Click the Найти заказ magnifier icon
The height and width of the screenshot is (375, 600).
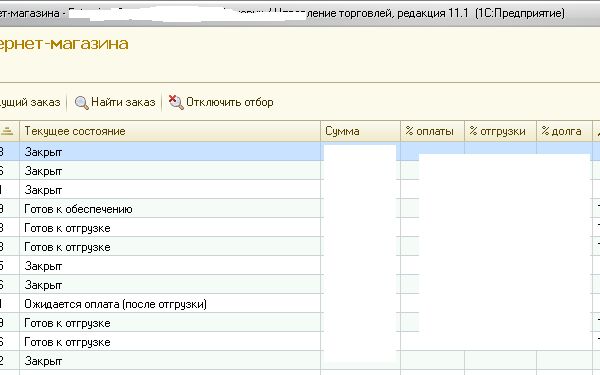click(82, 103)
